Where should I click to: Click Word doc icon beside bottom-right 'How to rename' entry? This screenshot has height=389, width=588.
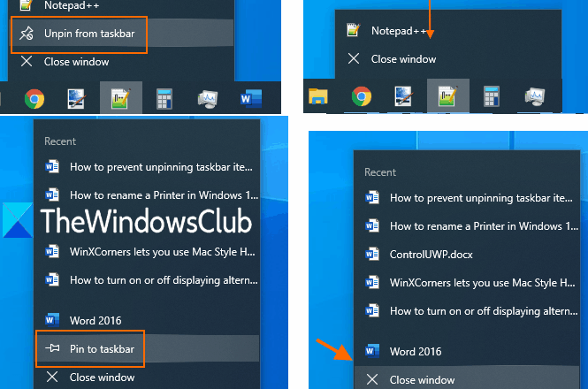372,225
